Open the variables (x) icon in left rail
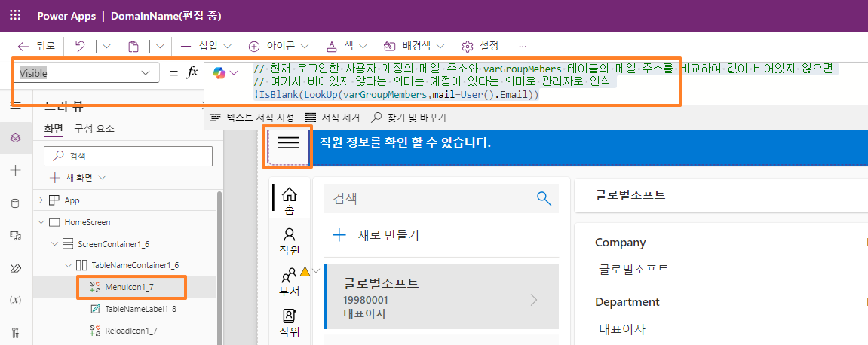868x345 pixels. coord(16,301)
